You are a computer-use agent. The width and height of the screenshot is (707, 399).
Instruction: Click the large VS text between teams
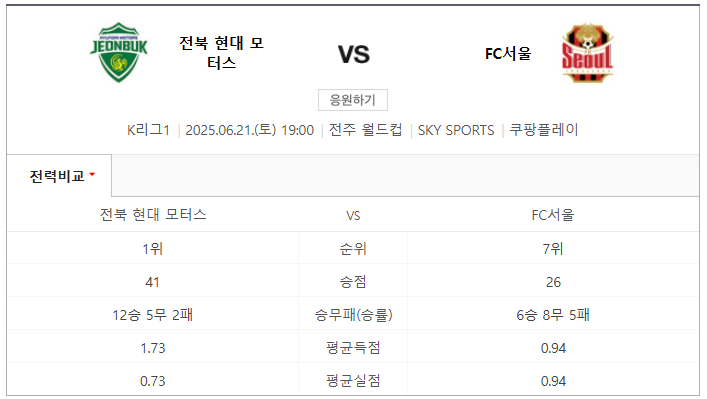click(354, 55)
